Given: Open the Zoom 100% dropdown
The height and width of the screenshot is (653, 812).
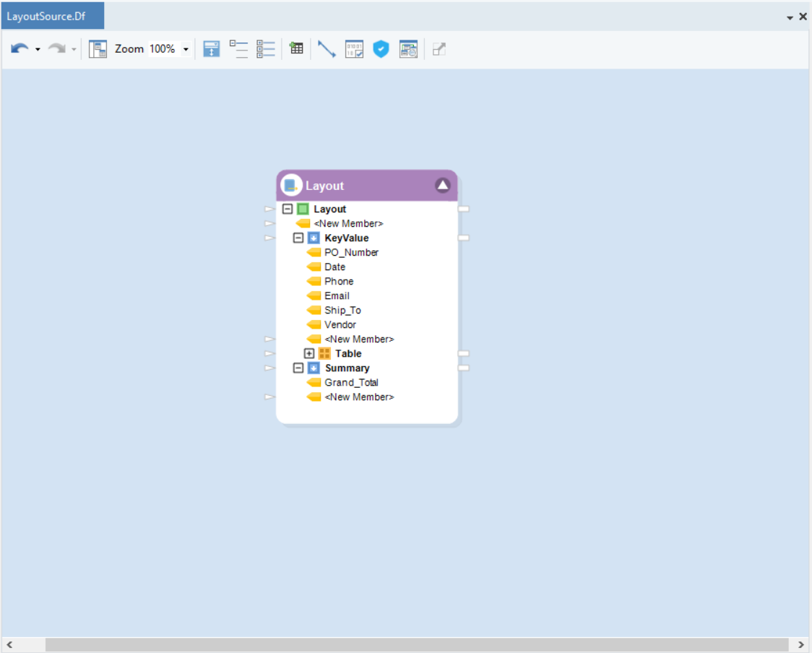Looking at the screenshot, I should (186, 49).
